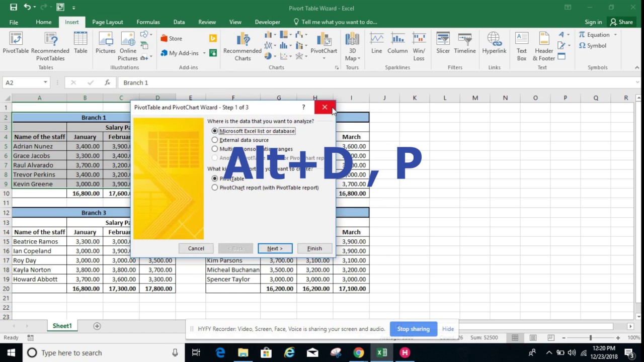The image size is (644, 362).
Task: Select PivotTable report type option
Action: coord(228,178)
